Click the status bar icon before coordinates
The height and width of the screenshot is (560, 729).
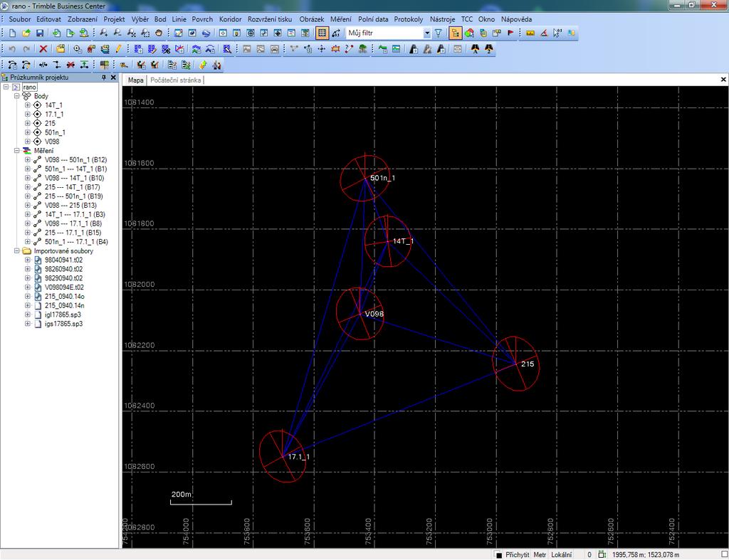click(x=602, y=554)
